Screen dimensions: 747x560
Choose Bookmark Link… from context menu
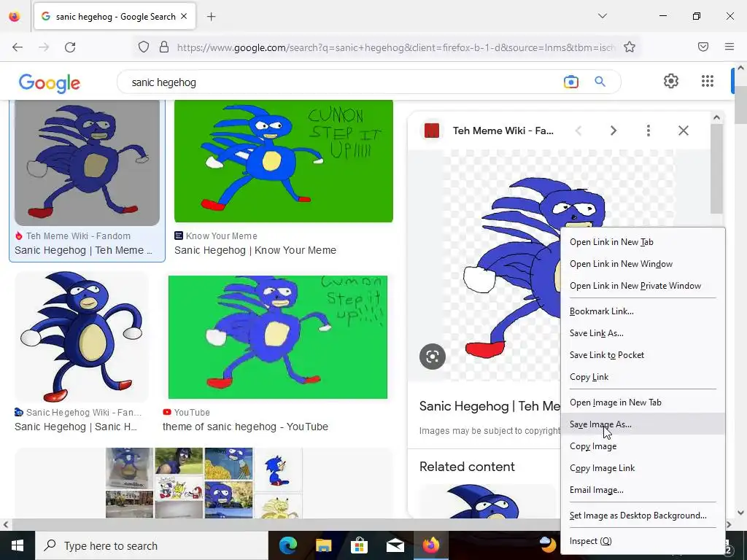(x=643, y=311)
